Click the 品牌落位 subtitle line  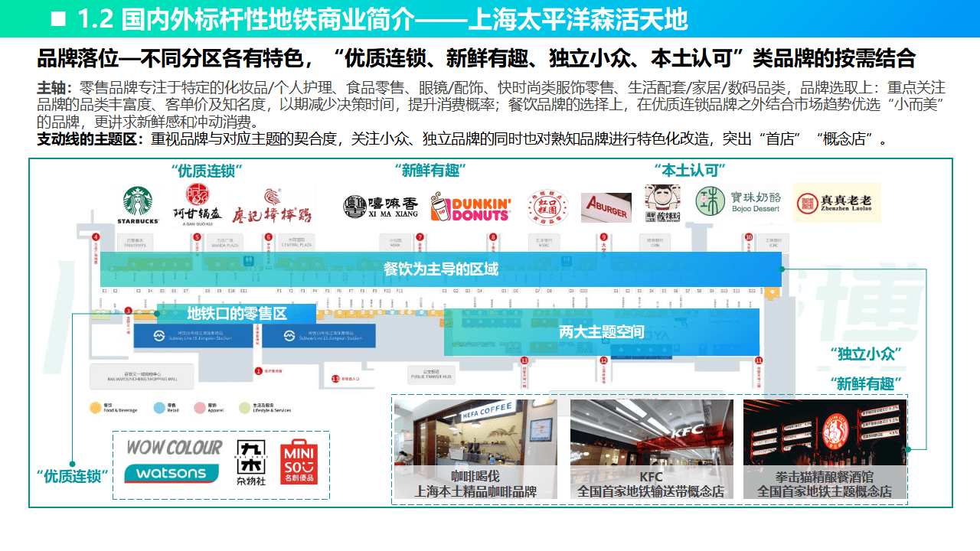pos(476,58)
